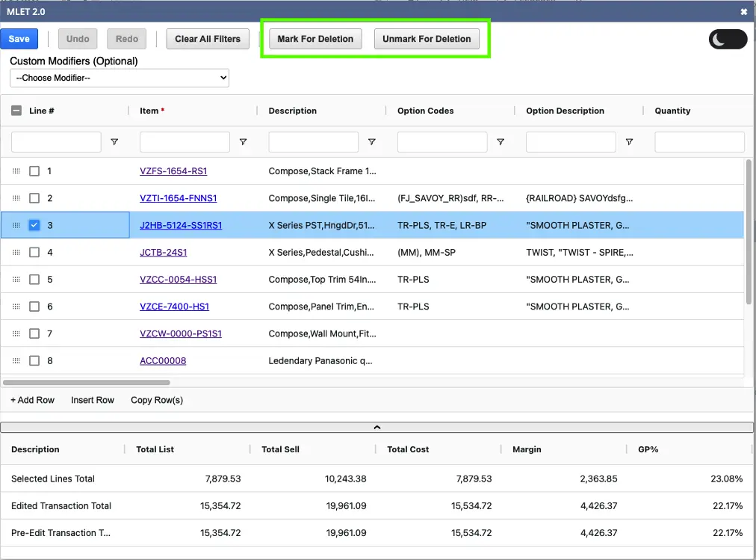Collapse the totals panel with chevron bar
The image size is (756, 560).
377,428
